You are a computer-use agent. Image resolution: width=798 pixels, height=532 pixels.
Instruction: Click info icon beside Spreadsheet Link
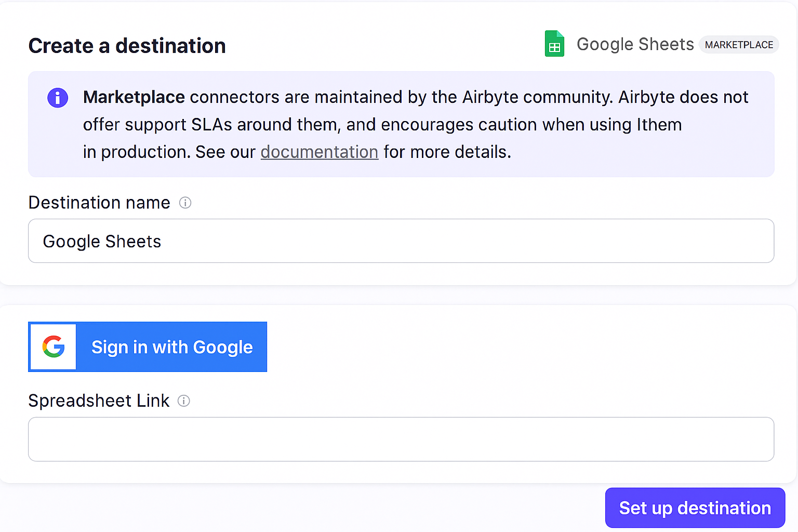tap(184, 401)
